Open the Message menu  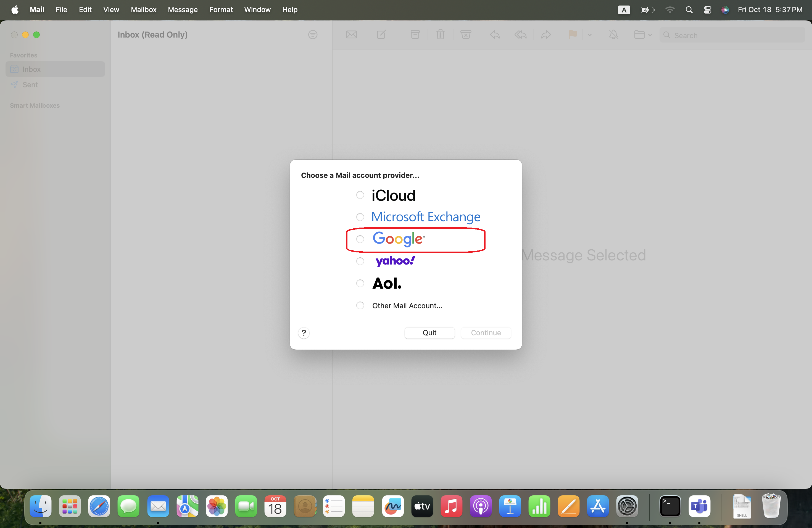click(x=183, y=10)
